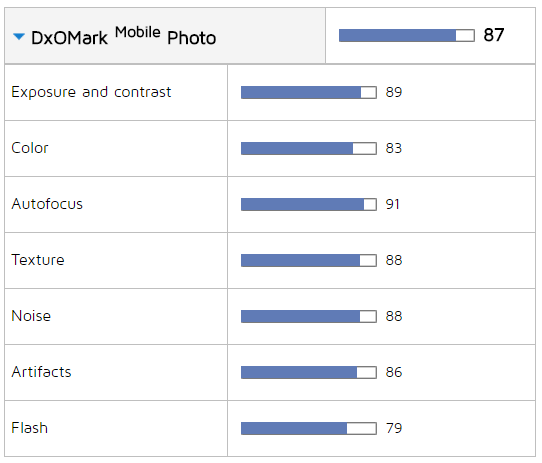Click the Flash score bar at 79
542x463 pixels.
pos(309,428)
